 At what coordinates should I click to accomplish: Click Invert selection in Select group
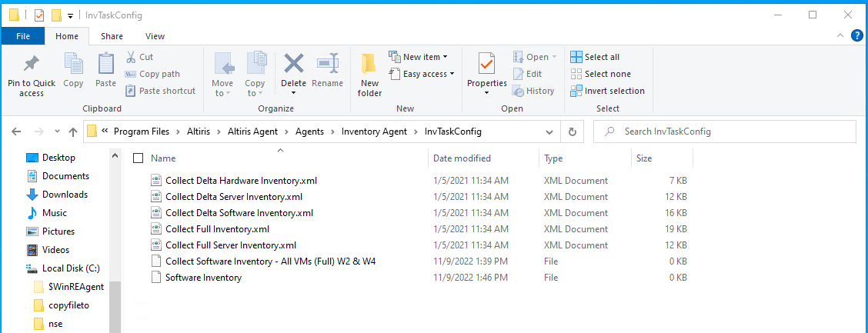(x=607, y=91)
